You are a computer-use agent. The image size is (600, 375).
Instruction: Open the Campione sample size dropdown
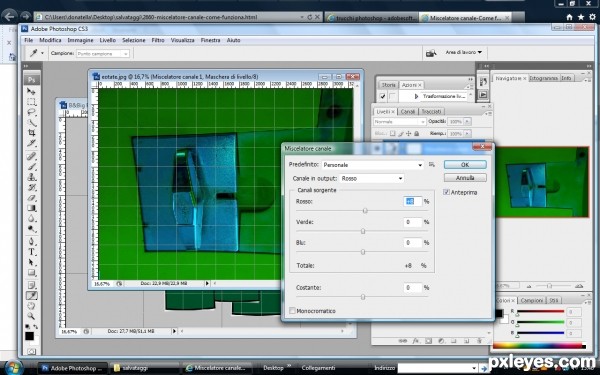coord(103,54)
